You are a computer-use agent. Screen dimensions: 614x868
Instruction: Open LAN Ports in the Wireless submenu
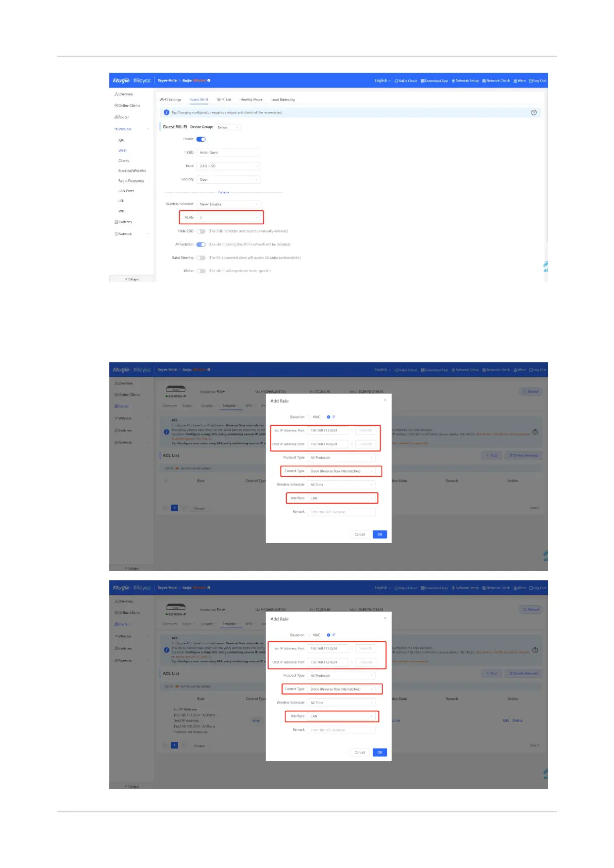(126, 191)
